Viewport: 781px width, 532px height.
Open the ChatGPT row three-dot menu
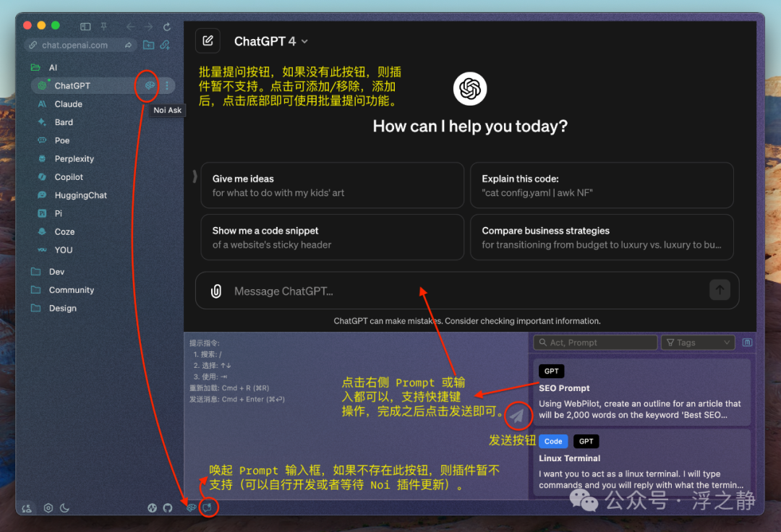coord(167,85)
